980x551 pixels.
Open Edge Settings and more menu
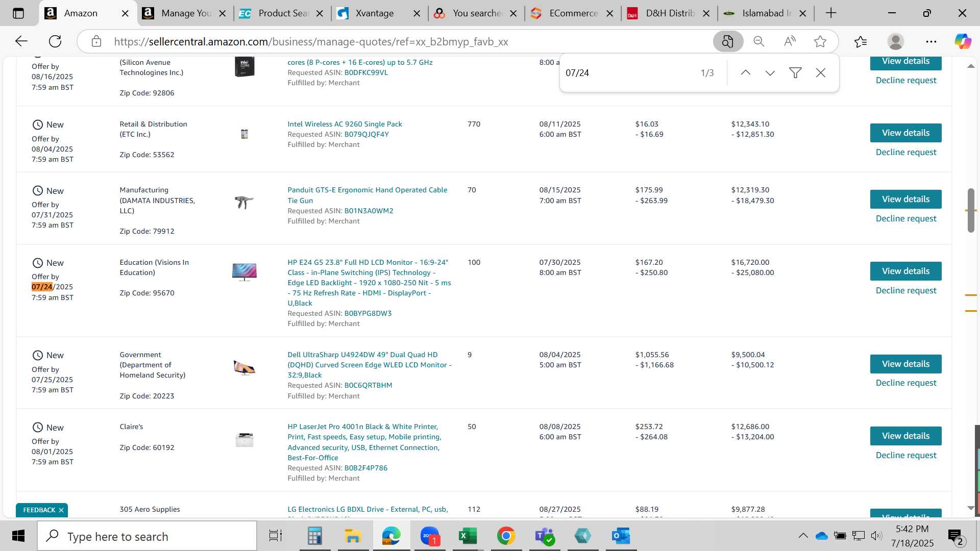(931, 41)
